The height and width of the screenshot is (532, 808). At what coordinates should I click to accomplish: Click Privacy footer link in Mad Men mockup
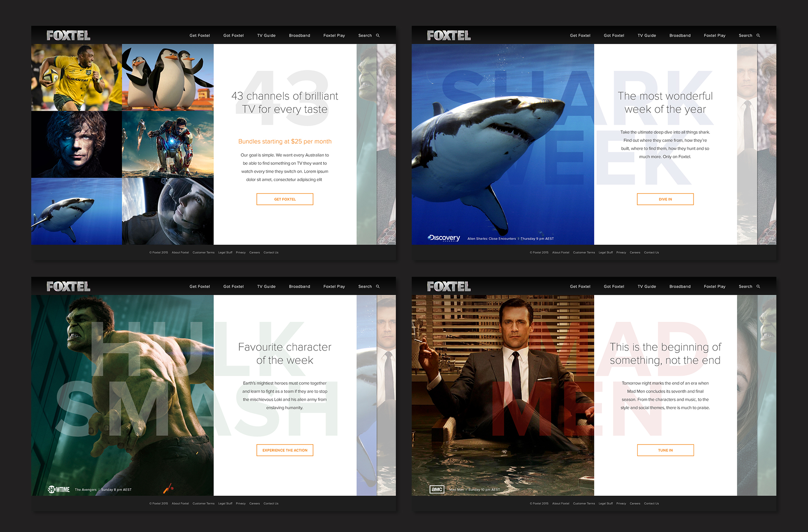pos(621,503)
